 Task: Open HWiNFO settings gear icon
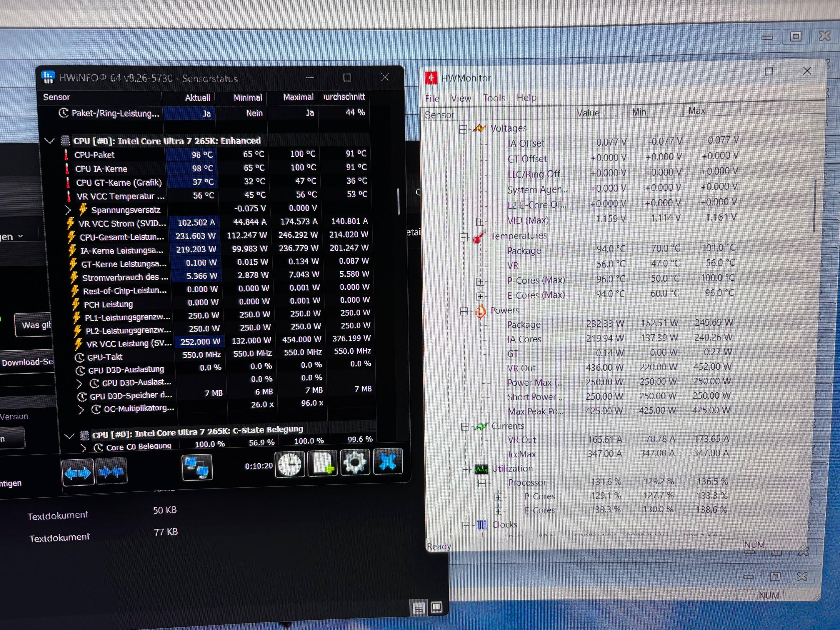355,463
